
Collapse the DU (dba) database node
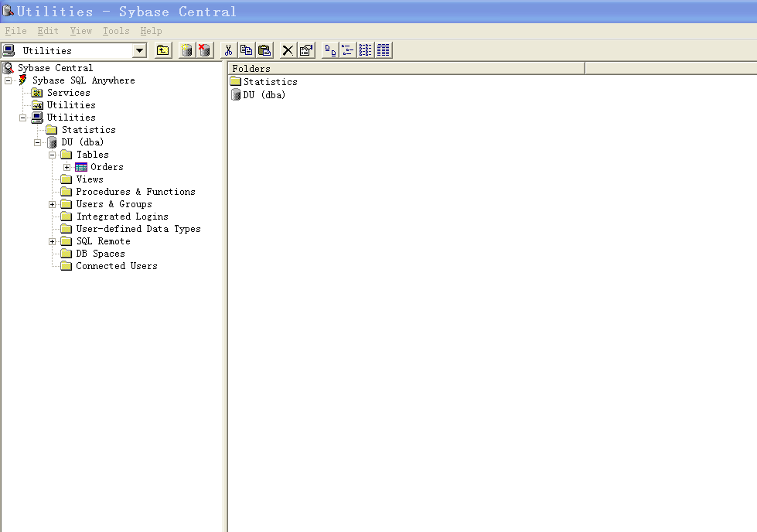[37, 142]
